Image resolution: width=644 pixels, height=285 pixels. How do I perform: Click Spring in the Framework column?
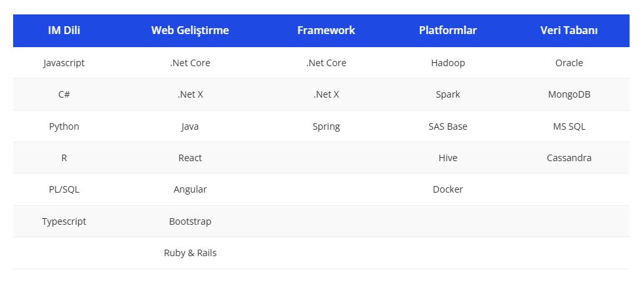point(326,126)
